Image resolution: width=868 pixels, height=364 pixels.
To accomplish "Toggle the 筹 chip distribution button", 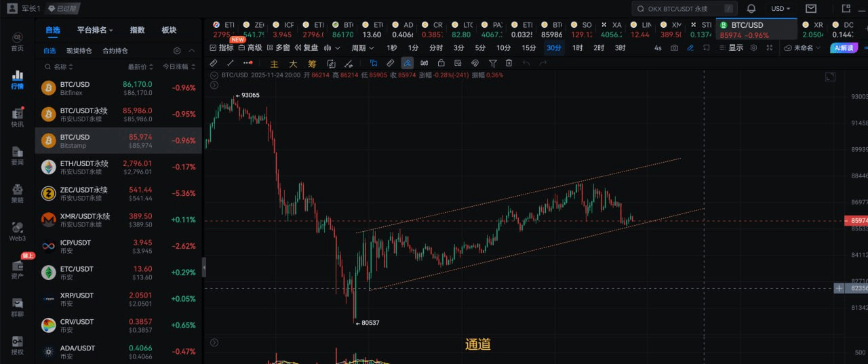I will click(x=312, y=64).
